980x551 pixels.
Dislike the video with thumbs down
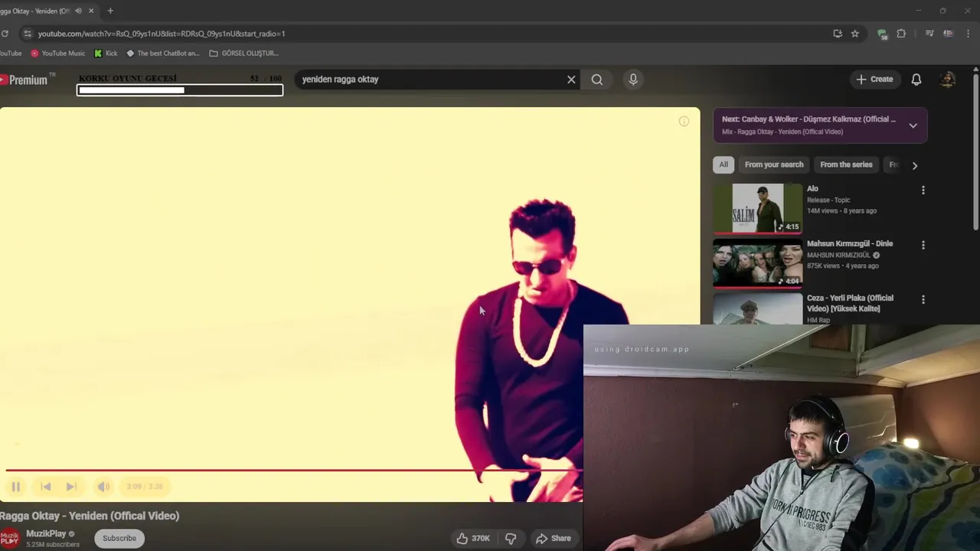[511, 538]
